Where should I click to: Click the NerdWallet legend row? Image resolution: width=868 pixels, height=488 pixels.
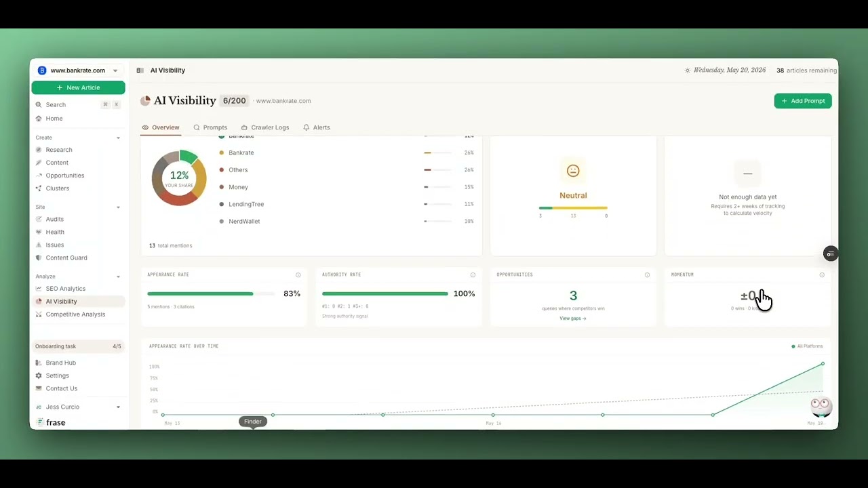click(346, 222)
